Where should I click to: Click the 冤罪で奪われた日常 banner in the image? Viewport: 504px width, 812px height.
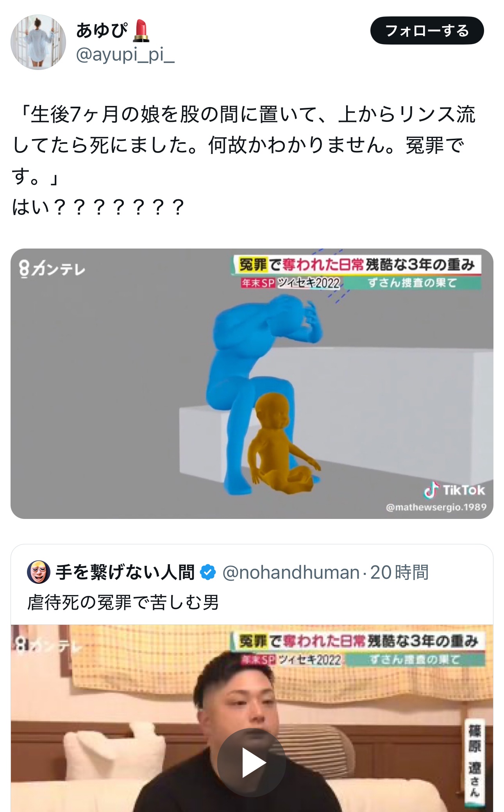pos(357,265)
